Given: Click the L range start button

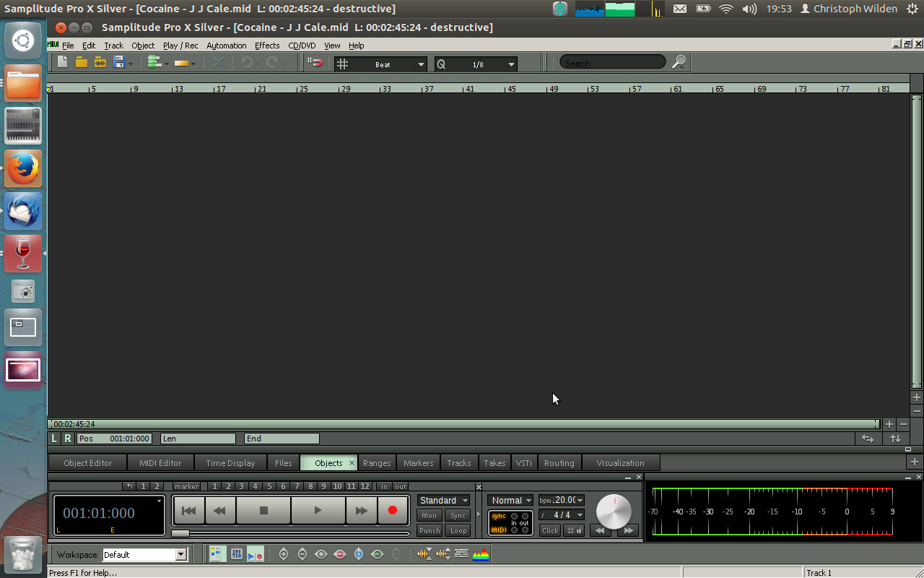Looking at the screenshot, I should pyautogui.click(x=54, y=439).
